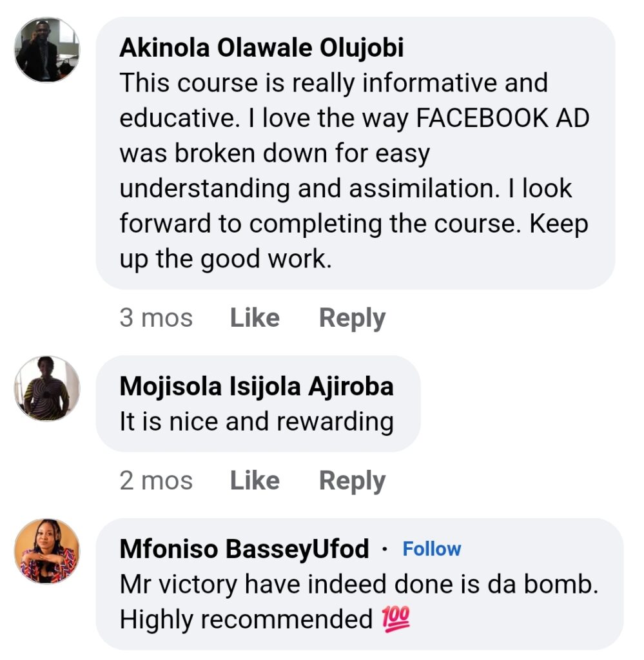Click the "up the good work." line
Image resolution: width=644 pixels, height=660 pixels.
226,258
